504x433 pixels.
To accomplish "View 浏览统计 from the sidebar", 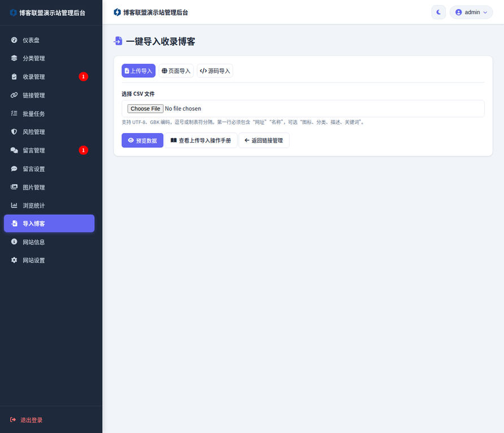I will point(49,205).
